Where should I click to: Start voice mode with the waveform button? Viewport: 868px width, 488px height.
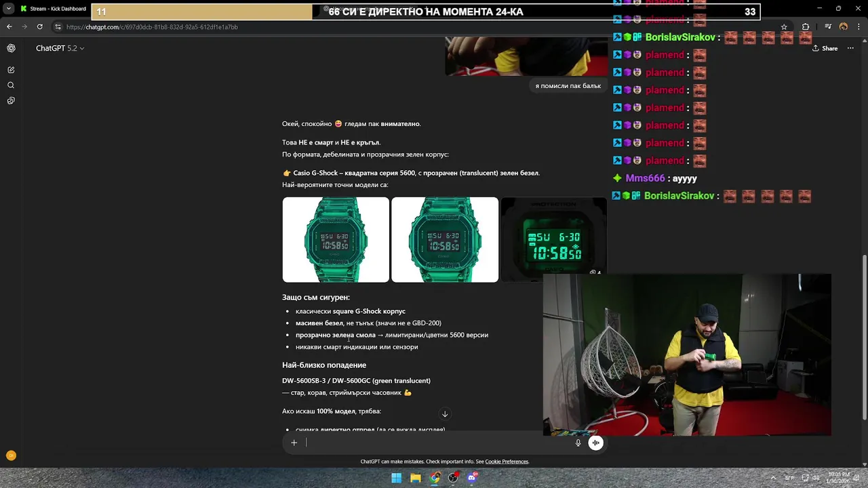[x=595, y=443]
